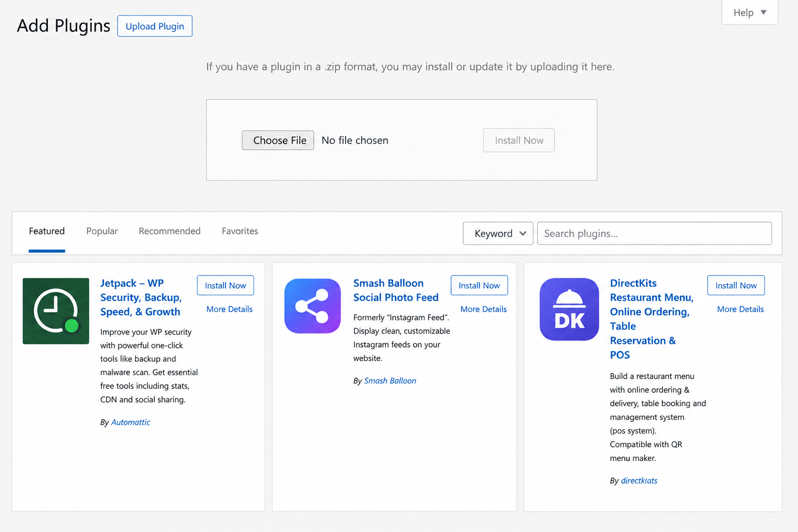This screenshot has width=798, height=532.
Task: Click the Smash Balloon share icon
Action: 313,306
